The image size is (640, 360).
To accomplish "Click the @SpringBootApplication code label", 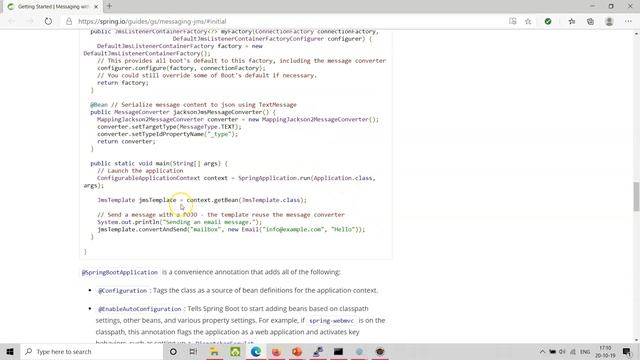I will coord(120,272).
